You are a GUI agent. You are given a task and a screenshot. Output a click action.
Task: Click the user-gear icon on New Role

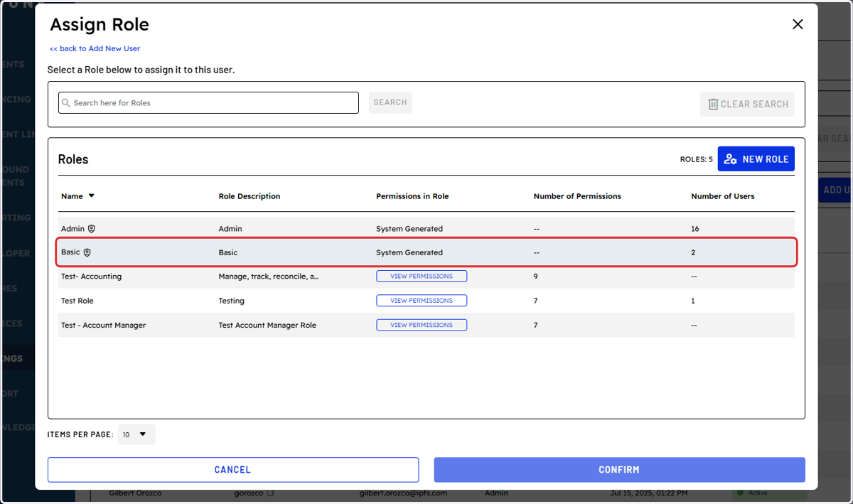click(730, 159)
